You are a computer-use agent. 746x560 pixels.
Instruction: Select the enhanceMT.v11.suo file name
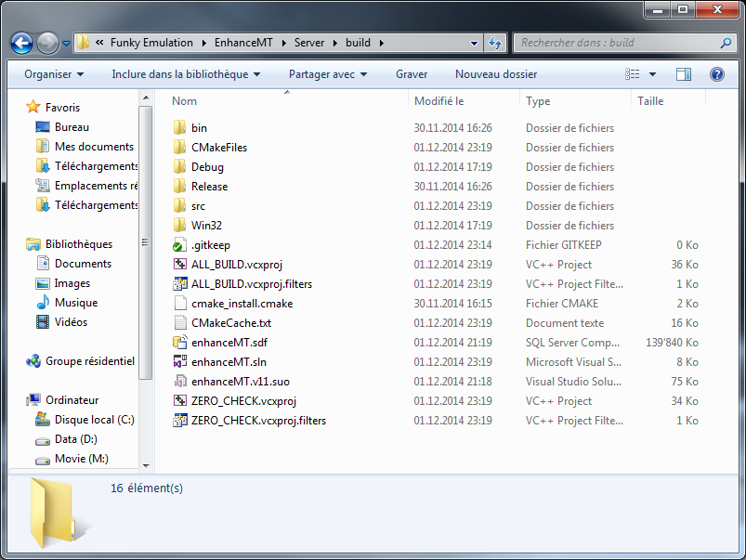pyautogui.click(x=241, y=382)
